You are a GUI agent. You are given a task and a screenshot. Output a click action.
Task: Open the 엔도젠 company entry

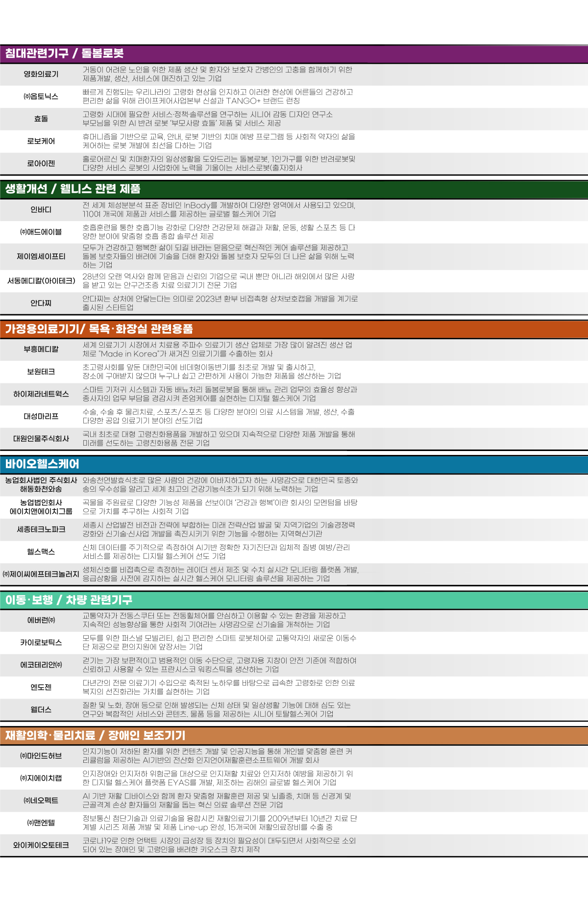tap(41, 687)
